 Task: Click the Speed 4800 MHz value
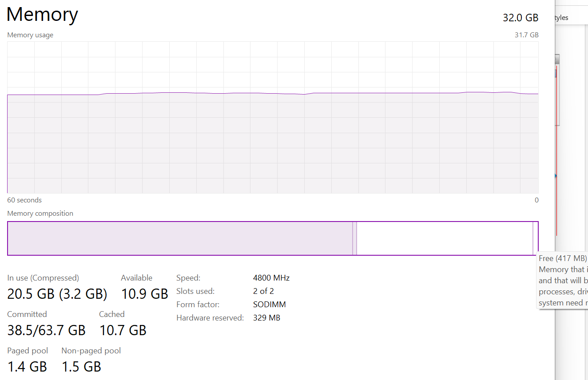click(x=271, y=278)
